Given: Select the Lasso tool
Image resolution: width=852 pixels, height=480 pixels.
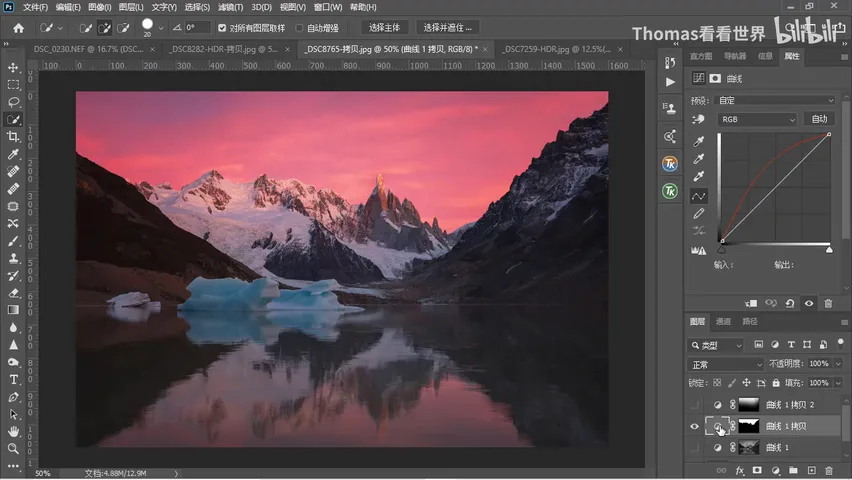Looking at the screenshot, I should (13, 102).
